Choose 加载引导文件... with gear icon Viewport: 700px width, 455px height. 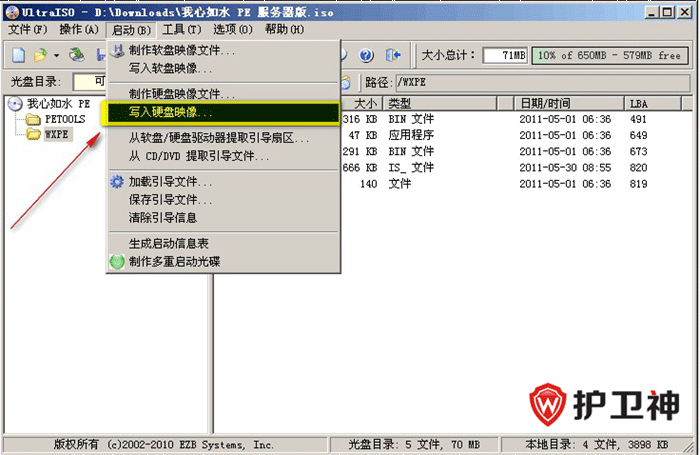tap(223, 182)
